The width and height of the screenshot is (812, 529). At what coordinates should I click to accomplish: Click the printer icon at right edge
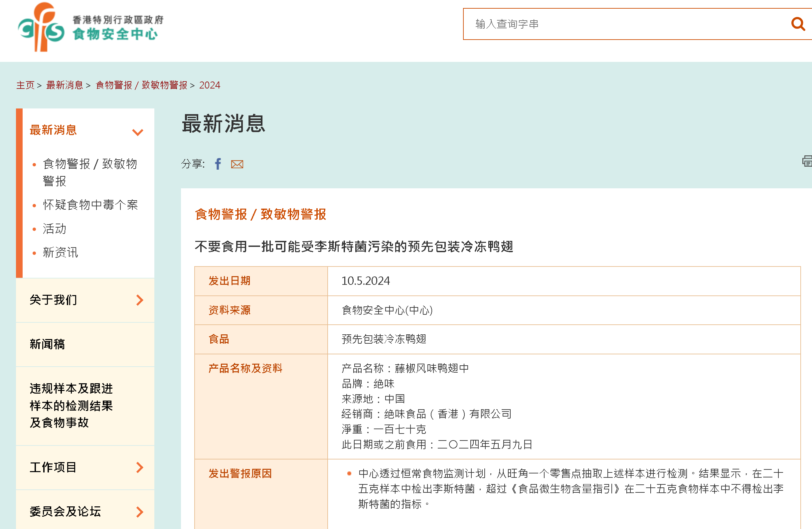(807, 161)
